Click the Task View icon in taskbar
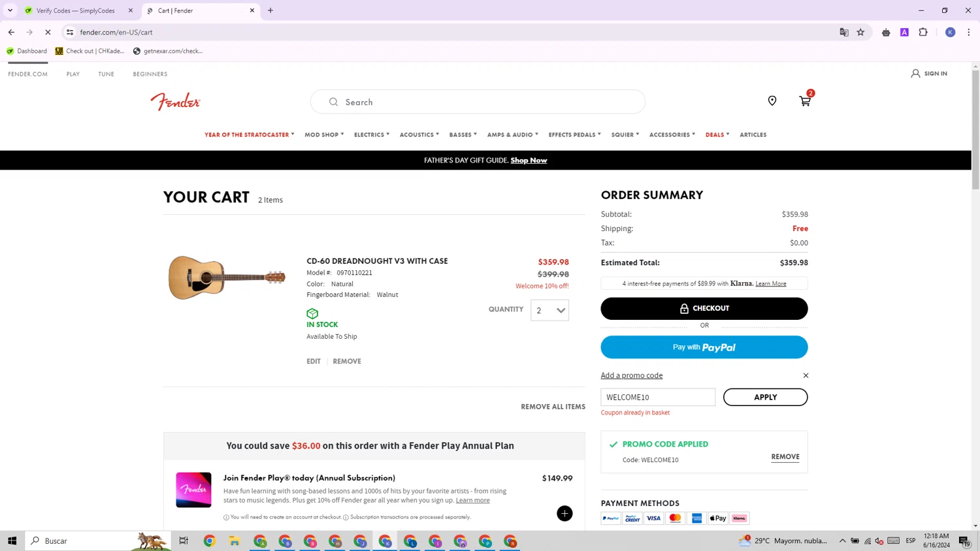The height and width of the screenshot is (551, 980). coord(184,541)
